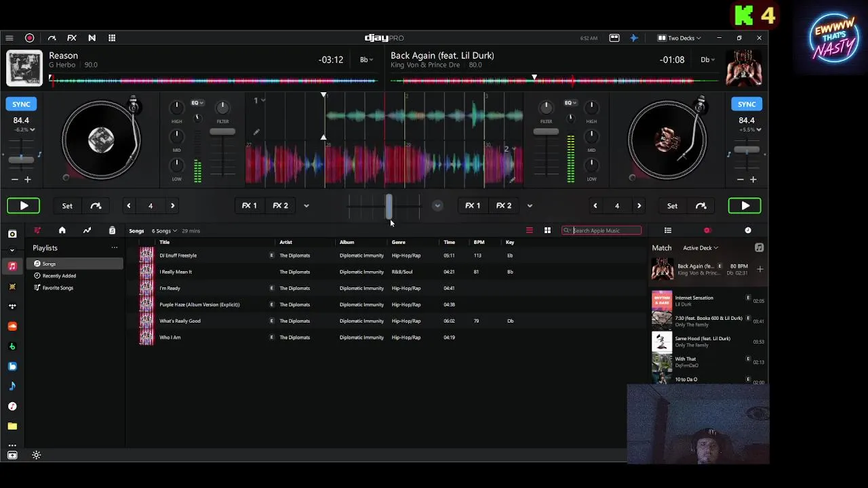868x488 pixels.
Task: Open right deck +5.5% tempo range dropdown
Action: pos(749,129)
